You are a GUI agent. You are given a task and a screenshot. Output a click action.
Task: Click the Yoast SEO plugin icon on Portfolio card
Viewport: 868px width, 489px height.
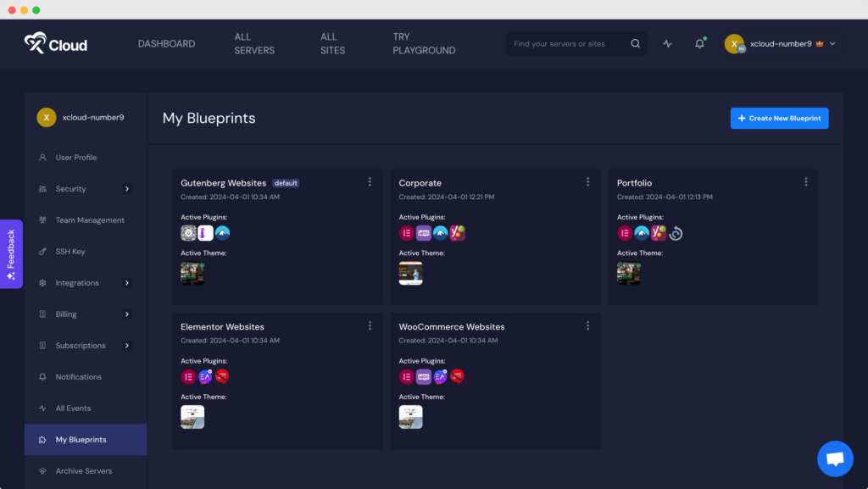659,232
